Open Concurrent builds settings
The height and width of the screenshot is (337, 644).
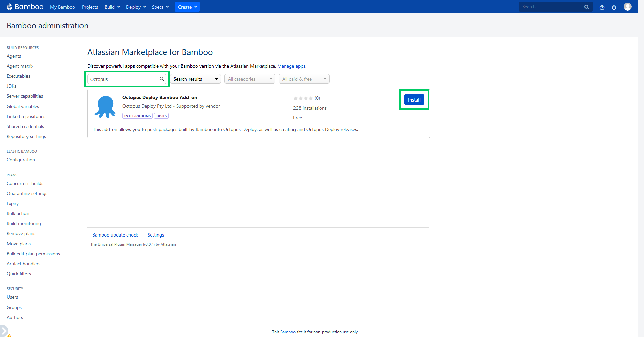tap(25, 183)
